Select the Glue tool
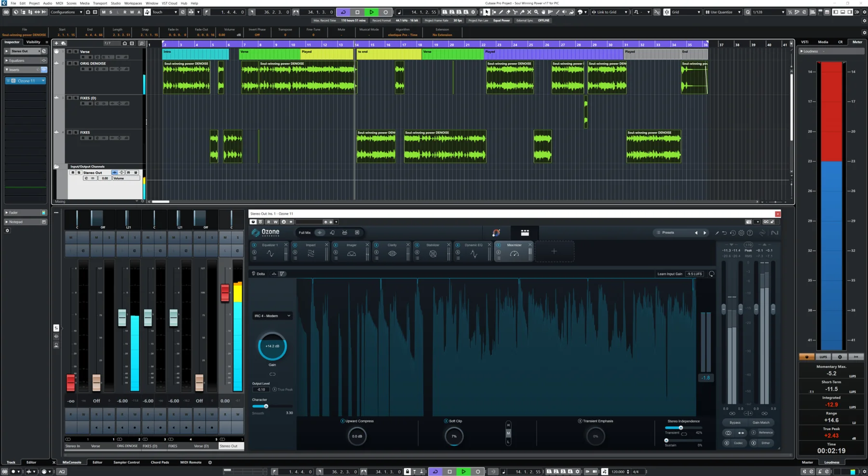This screenshot has height=476, width=868. point(522,12)
